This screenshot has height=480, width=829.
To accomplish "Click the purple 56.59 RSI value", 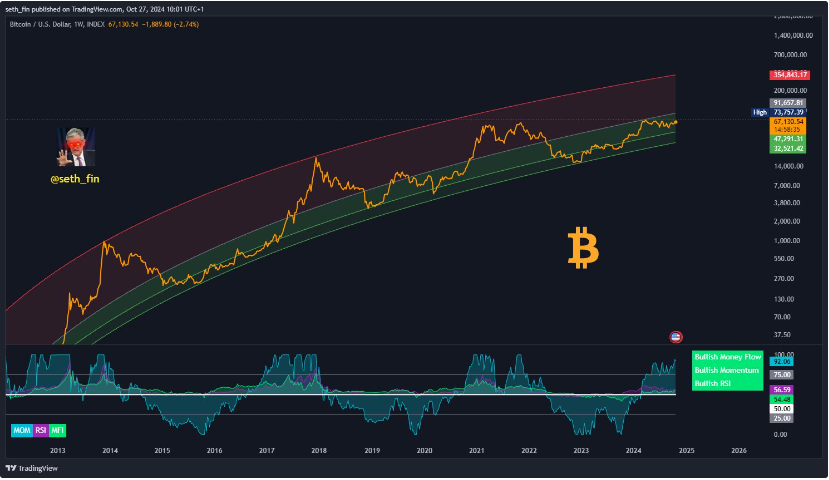I will pyautogui.click(x=781, y=390).
